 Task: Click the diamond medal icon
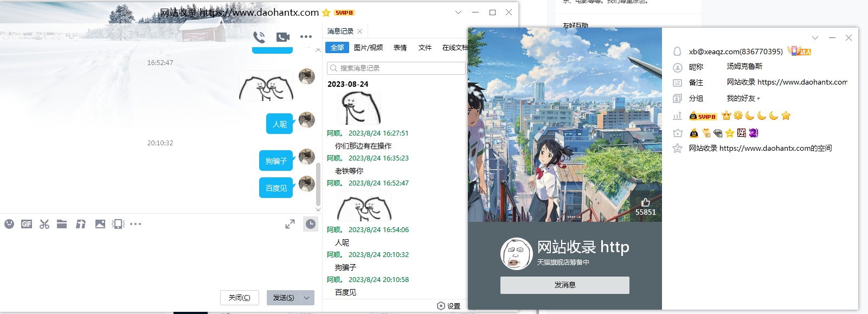pos(718,133)
